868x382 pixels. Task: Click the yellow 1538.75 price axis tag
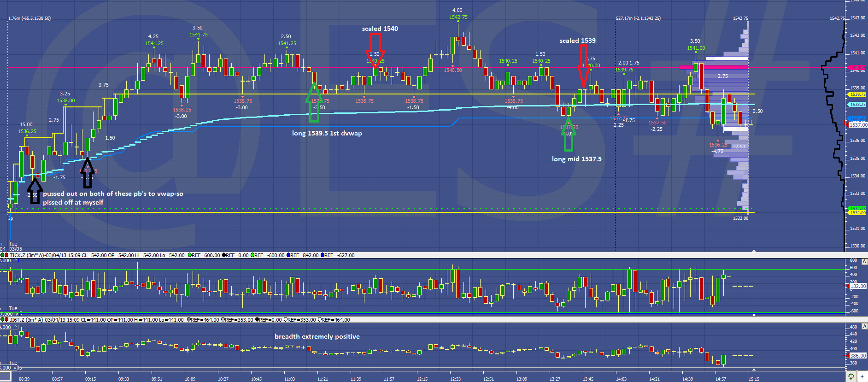point(857,94)
